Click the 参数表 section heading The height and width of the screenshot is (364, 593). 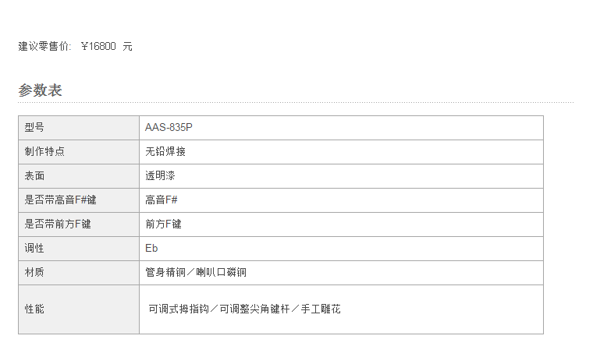click(x=40, y=90)
